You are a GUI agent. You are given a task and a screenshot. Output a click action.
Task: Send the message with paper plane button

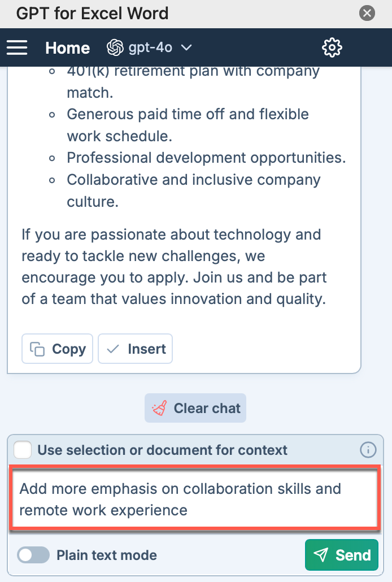342,555
